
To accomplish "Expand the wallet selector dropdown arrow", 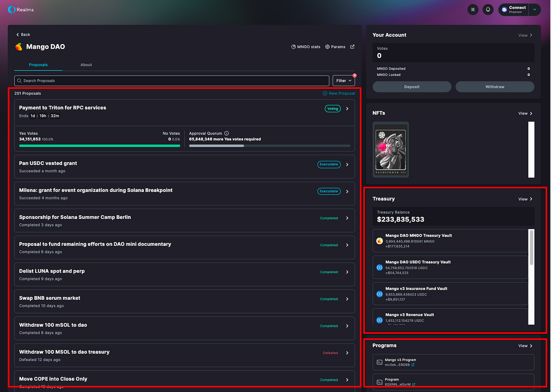I will point(534,9).
